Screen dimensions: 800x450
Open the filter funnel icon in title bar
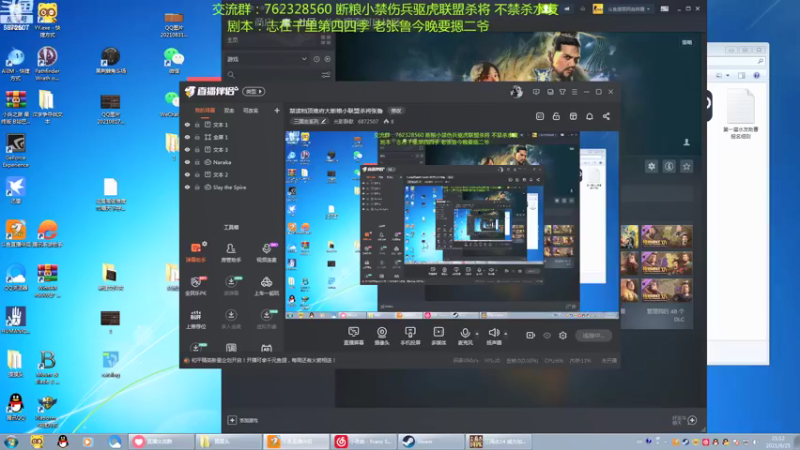[x=562, y=92]
